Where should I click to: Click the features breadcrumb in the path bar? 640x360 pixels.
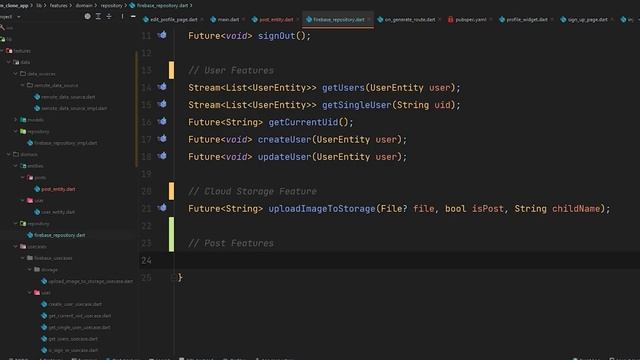(x=58, y=5)
